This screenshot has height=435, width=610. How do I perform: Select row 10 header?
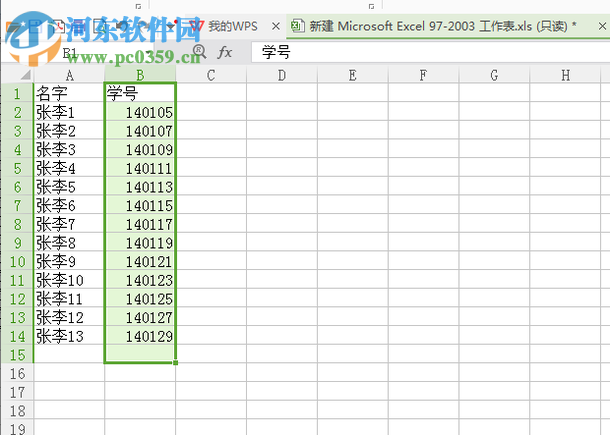pos(17,261)
